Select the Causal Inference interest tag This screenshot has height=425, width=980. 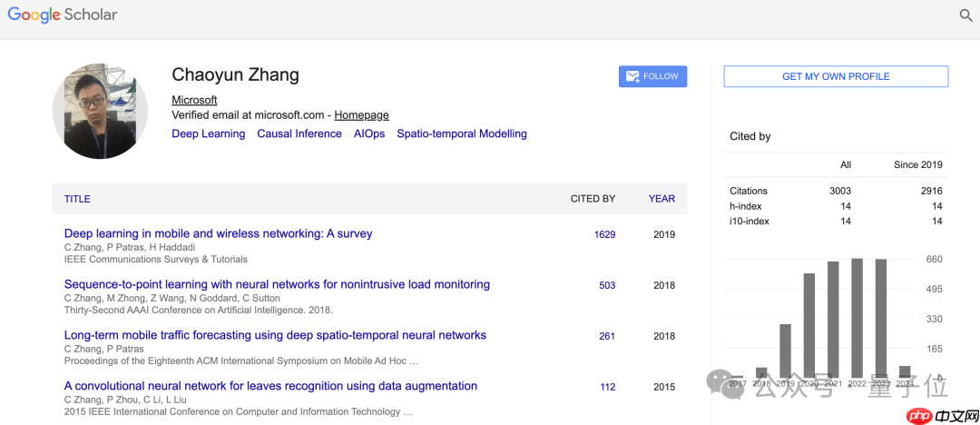(x=299, y=133)
